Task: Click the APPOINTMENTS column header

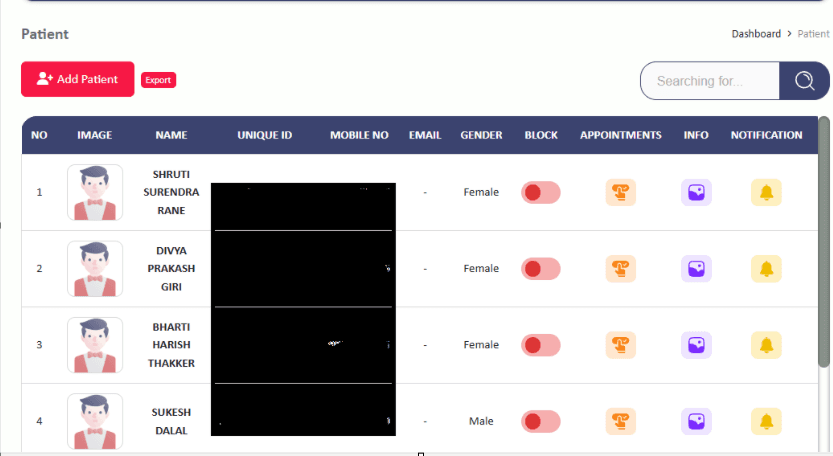Action: point(620,136)
